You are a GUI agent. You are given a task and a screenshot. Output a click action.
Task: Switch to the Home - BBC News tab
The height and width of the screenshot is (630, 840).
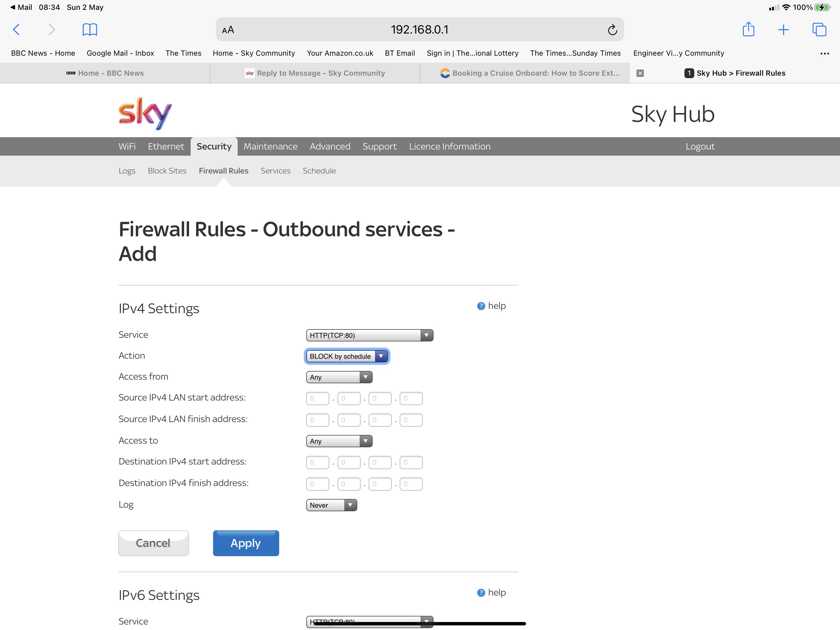point(105,73)
